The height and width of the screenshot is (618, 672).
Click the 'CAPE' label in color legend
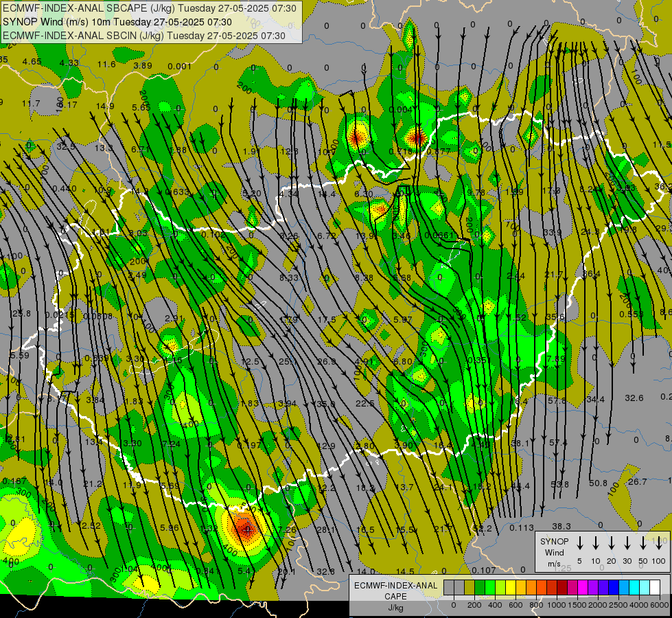pyautogui.click(x=395, y=597)
